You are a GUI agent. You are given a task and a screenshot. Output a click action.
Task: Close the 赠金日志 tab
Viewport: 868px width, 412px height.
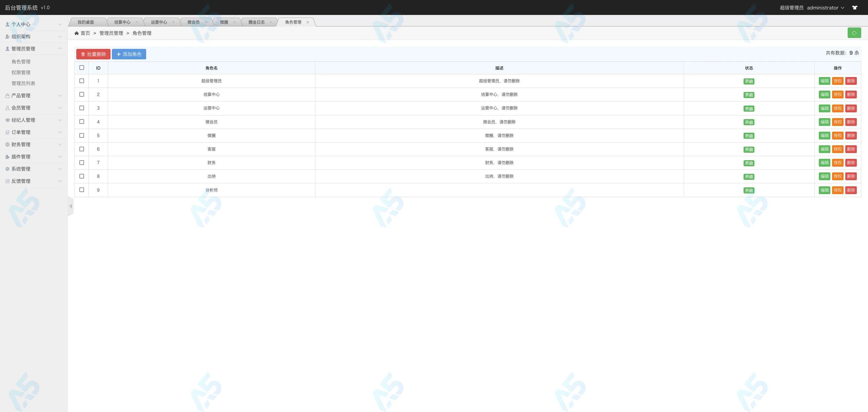click(x=271, y=22)
